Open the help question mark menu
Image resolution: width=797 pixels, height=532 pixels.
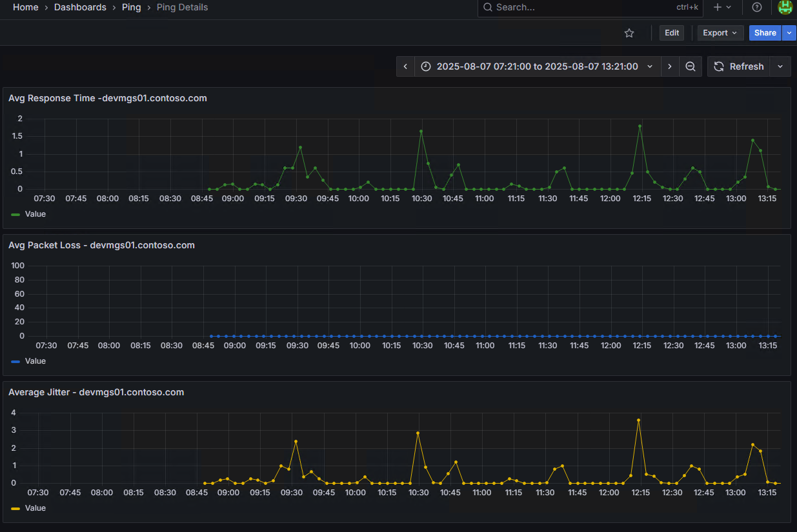click(757, 7)
